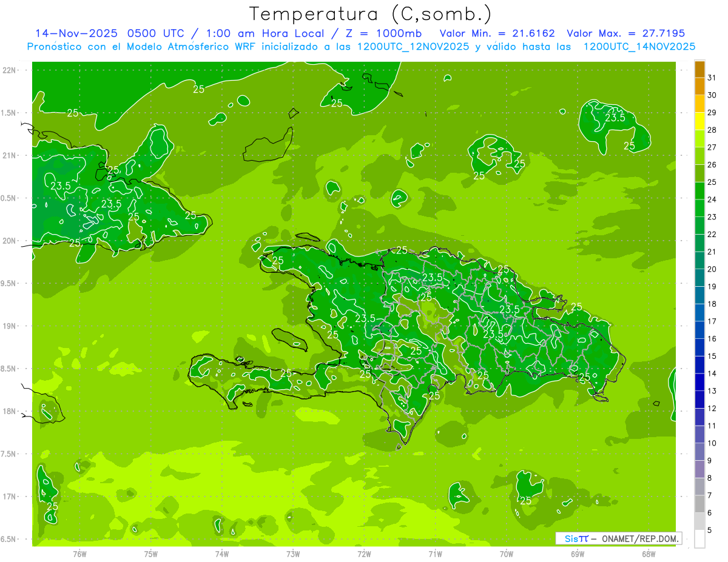
Task: Select the date text "14-Nov-2025"
Action: point(76,33)
